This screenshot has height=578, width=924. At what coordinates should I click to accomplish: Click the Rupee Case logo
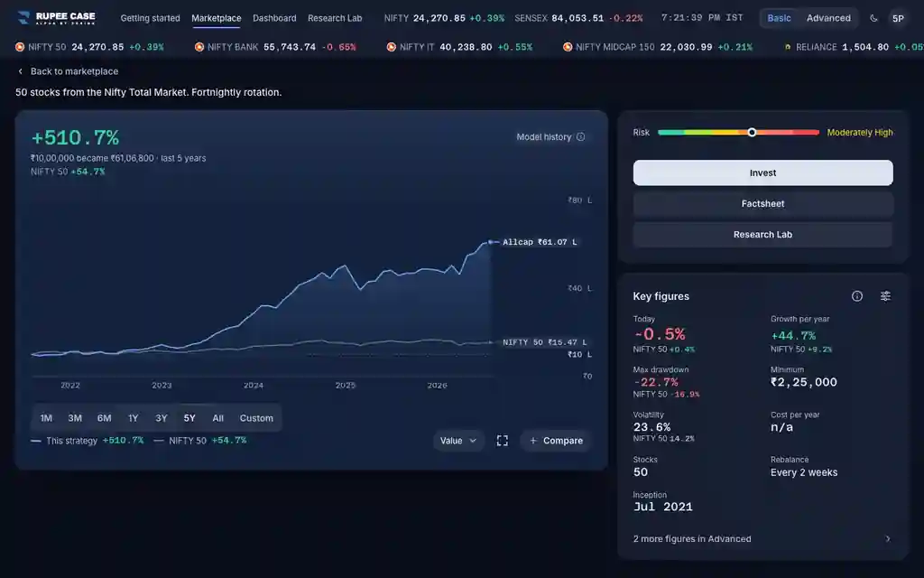(x=57, y=18)
